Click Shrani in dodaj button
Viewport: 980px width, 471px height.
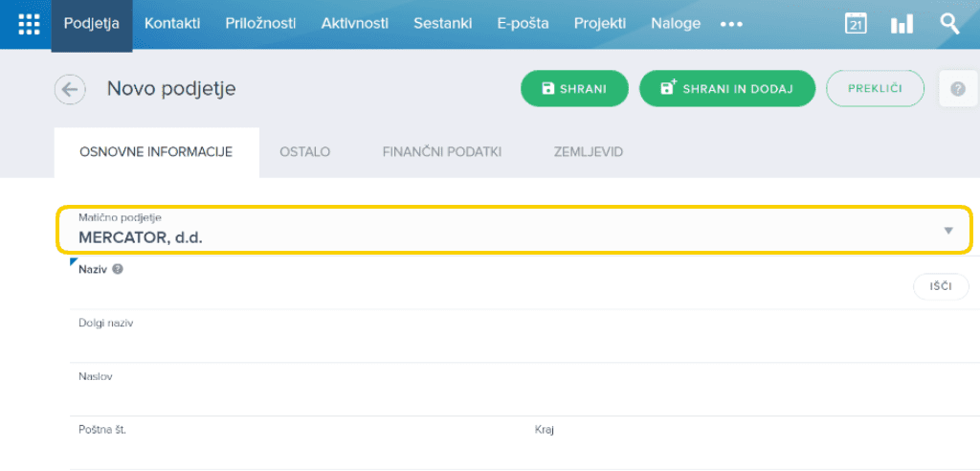727,89
